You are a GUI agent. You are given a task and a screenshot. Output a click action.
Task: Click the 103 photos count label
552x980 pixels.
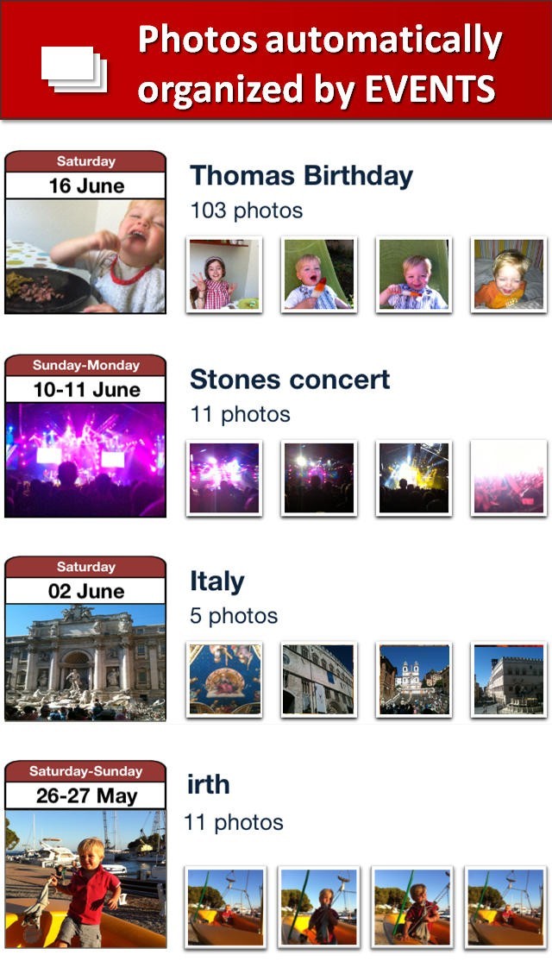click(247, 210)
